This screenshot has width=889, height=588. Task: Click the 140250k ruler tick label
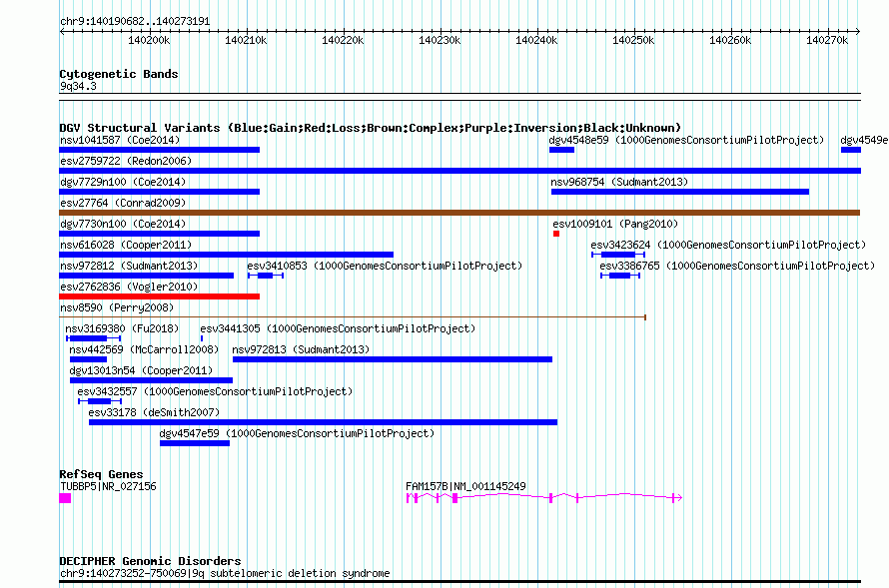click(633, 40)
